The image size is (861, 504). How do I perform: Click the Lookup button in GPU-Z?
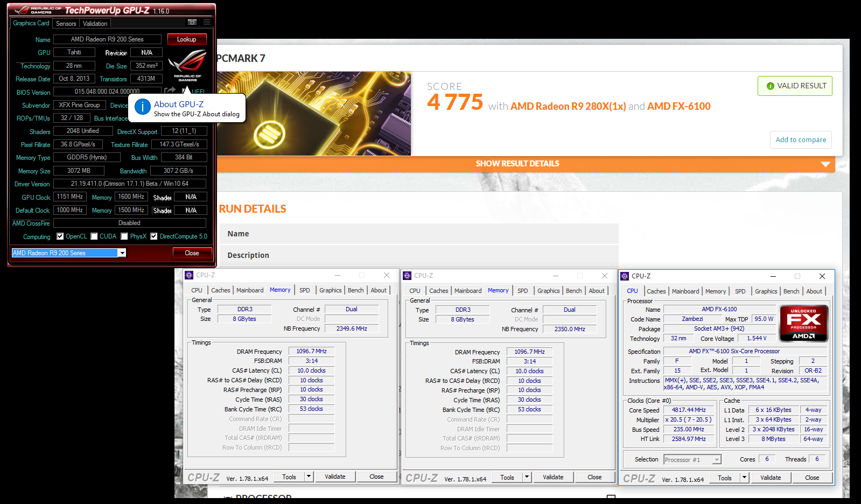[187, 39]
